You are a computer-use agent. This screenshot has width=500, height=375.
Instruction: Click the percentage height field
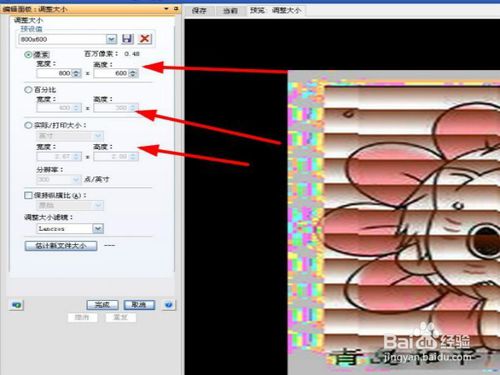click(x=116, y=108)
